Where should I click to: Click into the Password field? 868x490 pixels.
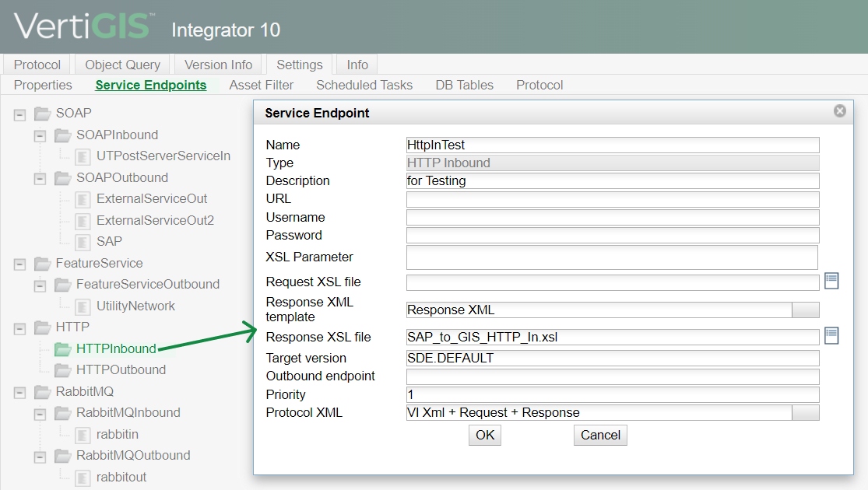pos(612,235)
